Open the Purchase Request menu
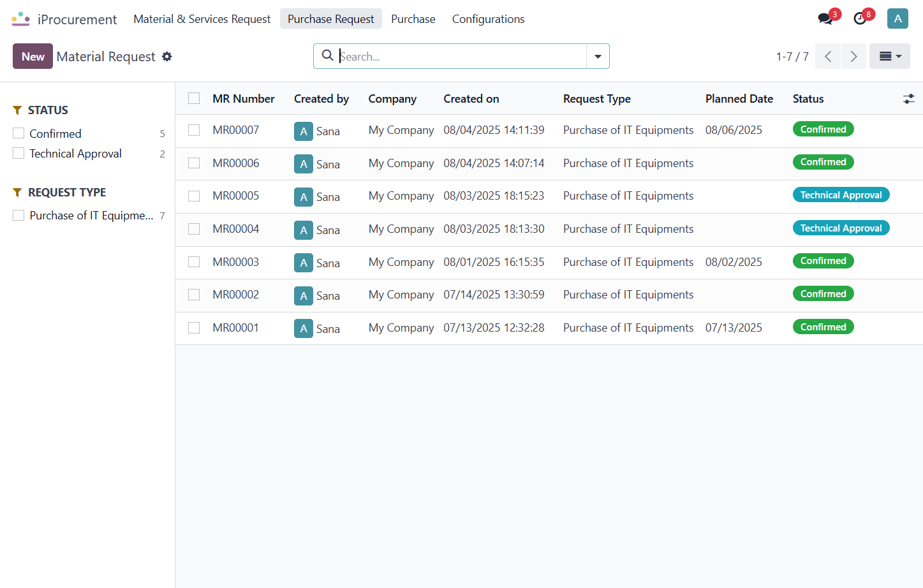The width and height of the screenshot is (923, 588). point(331,19)
